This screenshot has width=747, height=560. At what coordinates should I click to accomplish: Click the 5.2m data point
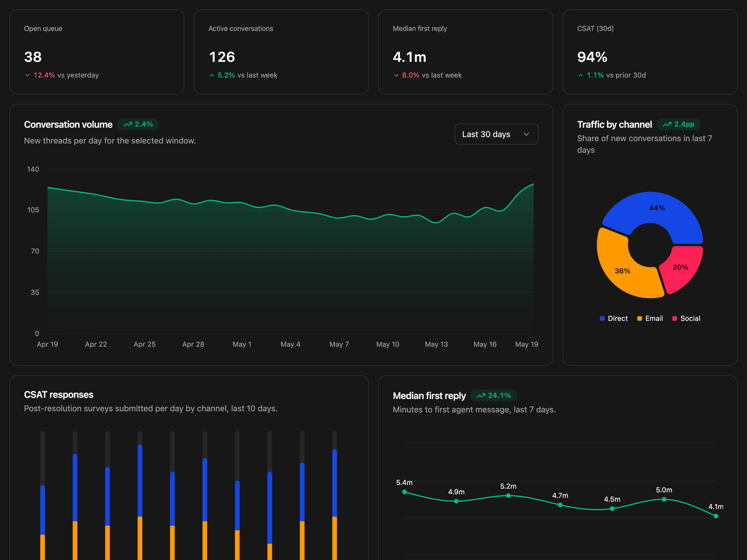tap(508, 495)
